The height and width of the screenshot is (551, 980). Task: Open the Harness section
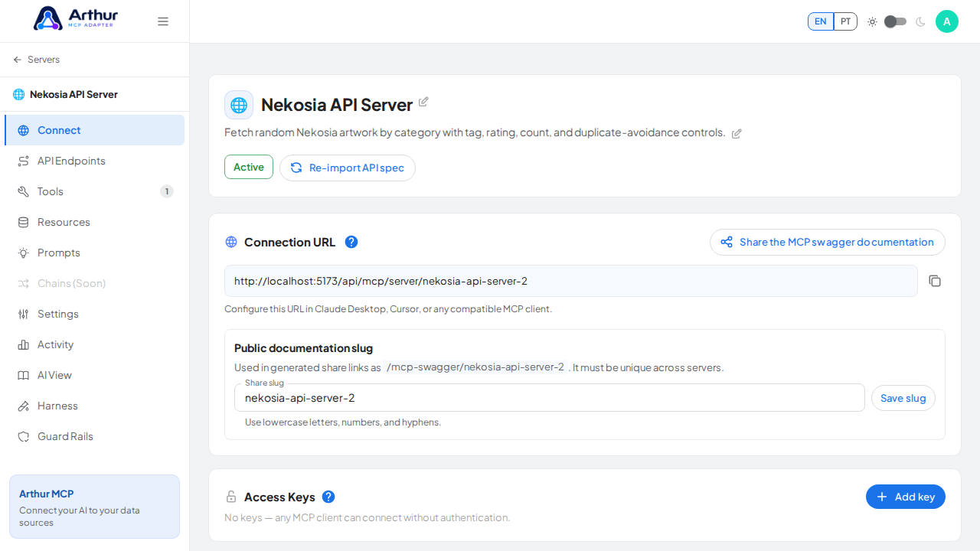coord(94,406)
